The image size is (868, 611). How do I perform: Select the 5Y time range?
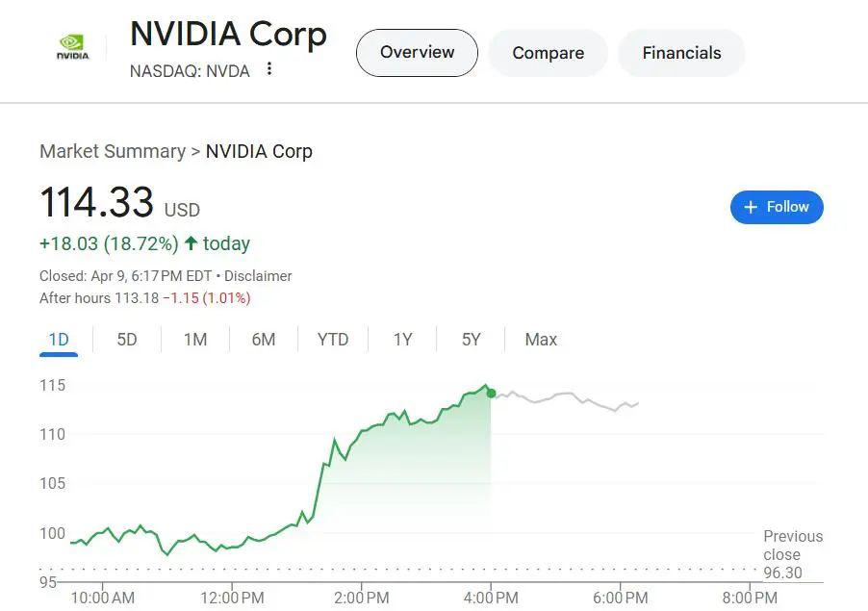472,340
